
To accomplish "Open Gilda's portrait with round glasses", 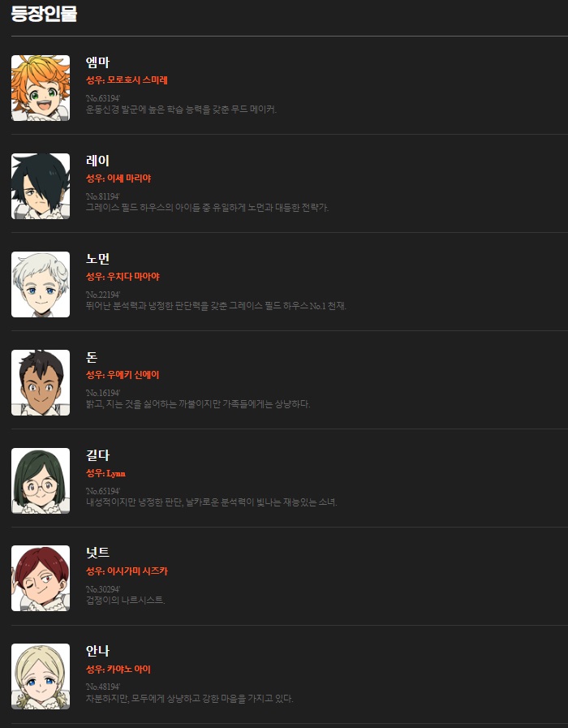I will [41, 480].
